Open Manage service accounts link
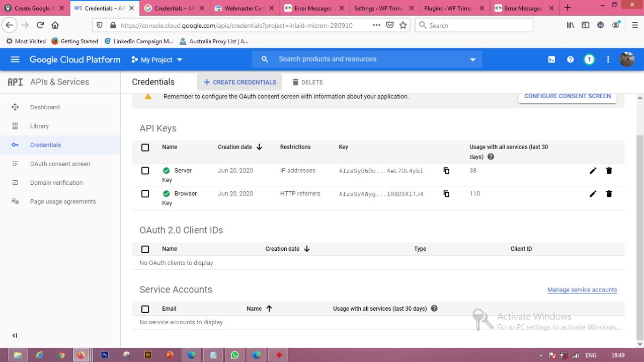The height and width of the screenshot is (362, 644). tap(582, 290)
